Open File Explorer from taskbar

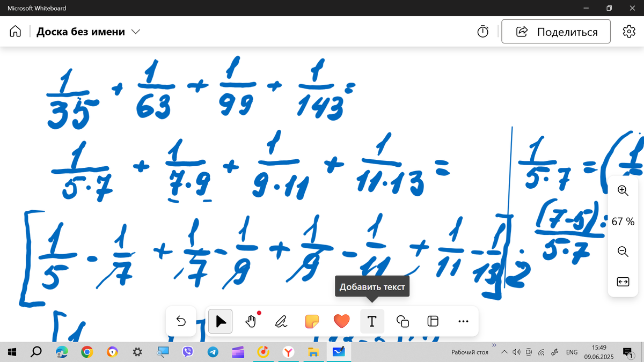click(313, 352)
